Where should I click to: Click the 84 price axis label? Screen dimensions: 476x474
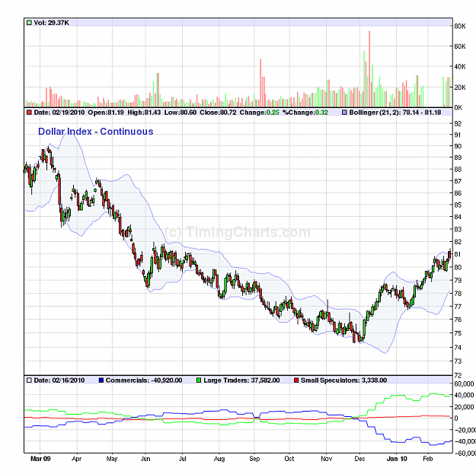click(x=458, y=217)
